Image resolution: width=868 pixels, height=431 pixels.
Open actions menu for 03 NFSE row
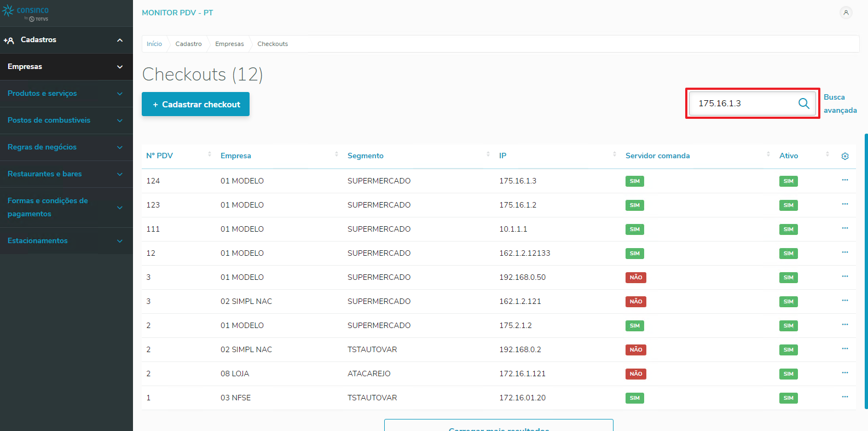point(845,397)
